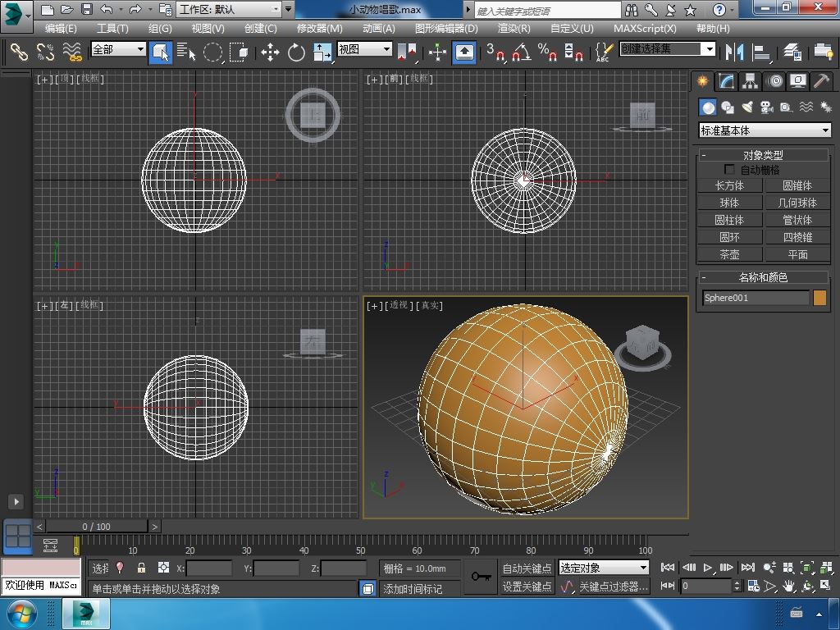This screenshot has width=840, height=630.
Task: Switch to the Hierarchy panel tab
Action: tap(750, 81)
